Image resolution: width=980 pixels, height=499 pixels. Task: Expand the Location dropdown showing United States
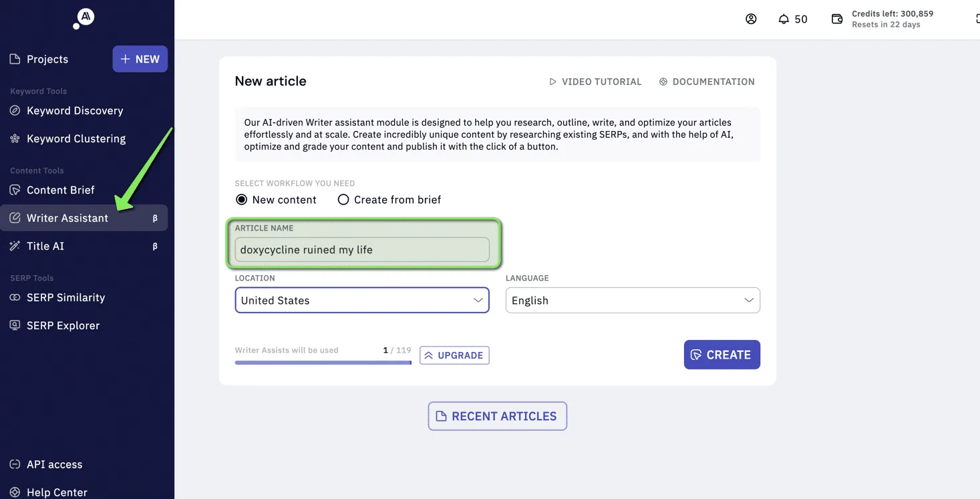click(x=362, y=301)
